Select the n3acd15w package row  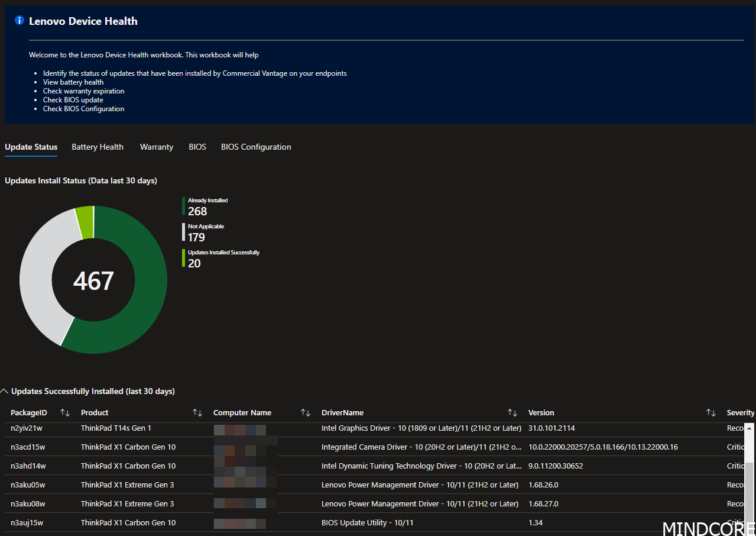coord(28,447)
